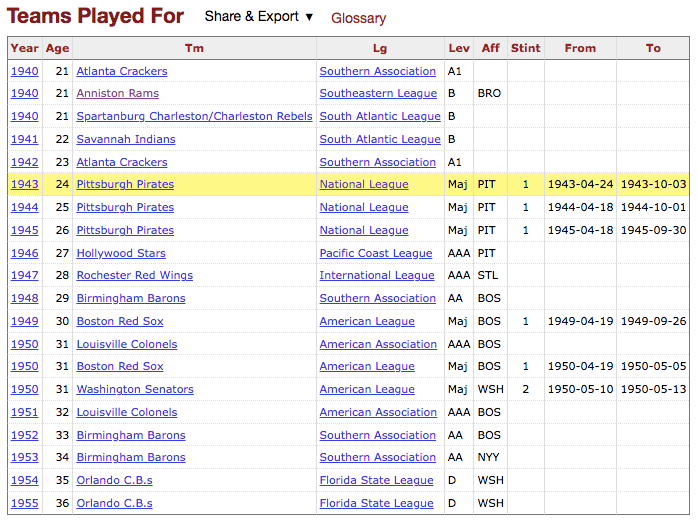Sort table by Age column header

[57, 48]
